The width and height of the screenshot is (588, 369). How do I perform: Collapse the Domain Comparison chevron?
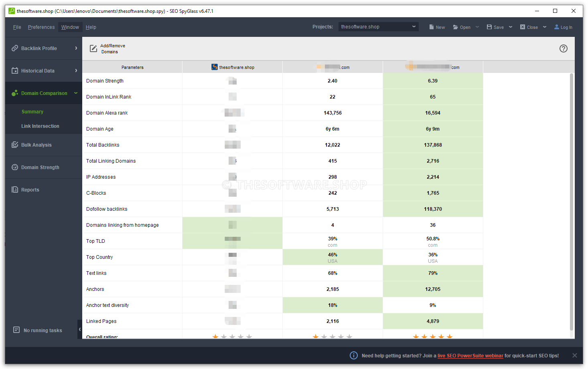(x=76, y=93)
